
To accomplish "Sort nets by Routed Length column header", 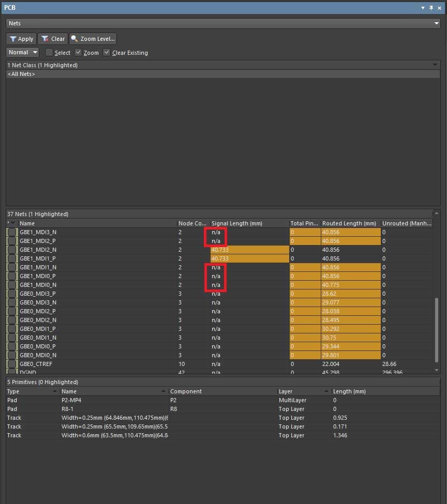I will 349,223.
